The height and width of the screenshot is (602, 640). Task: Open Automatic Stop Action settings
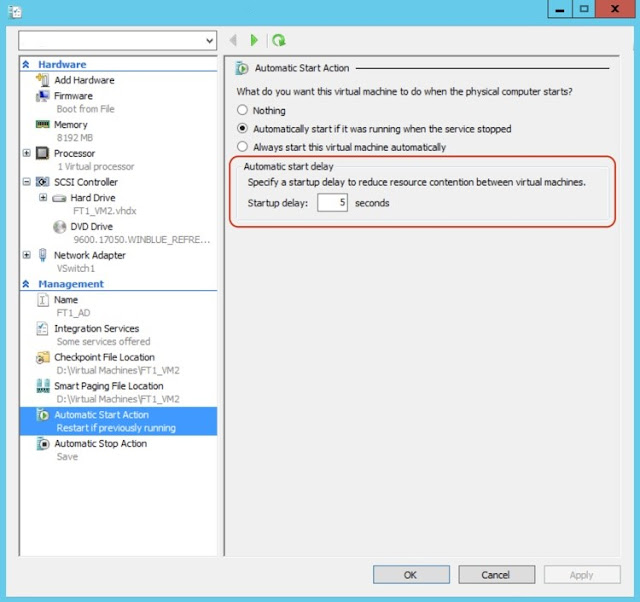coord(101,444)
